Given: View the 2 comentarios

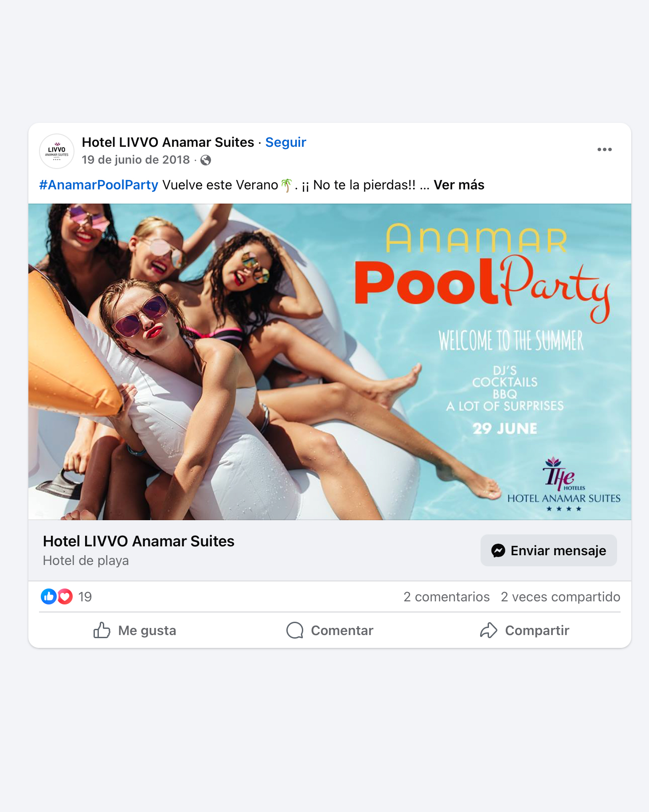Looking at the screenshot, I should (x=446, y=597).
